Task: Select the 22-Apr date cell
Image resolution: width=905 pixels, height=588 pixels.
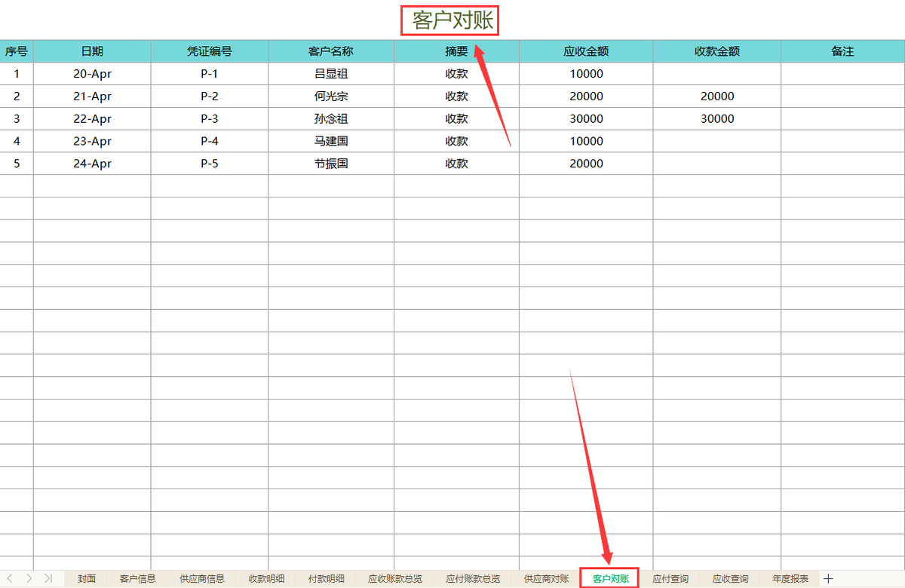Action: coord(92,119)
